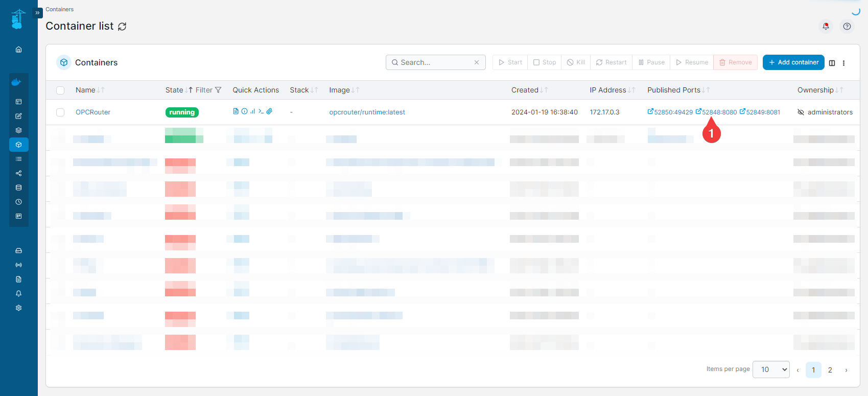Click the notifications bell in header
868x396 pixels.
point(826,26)
